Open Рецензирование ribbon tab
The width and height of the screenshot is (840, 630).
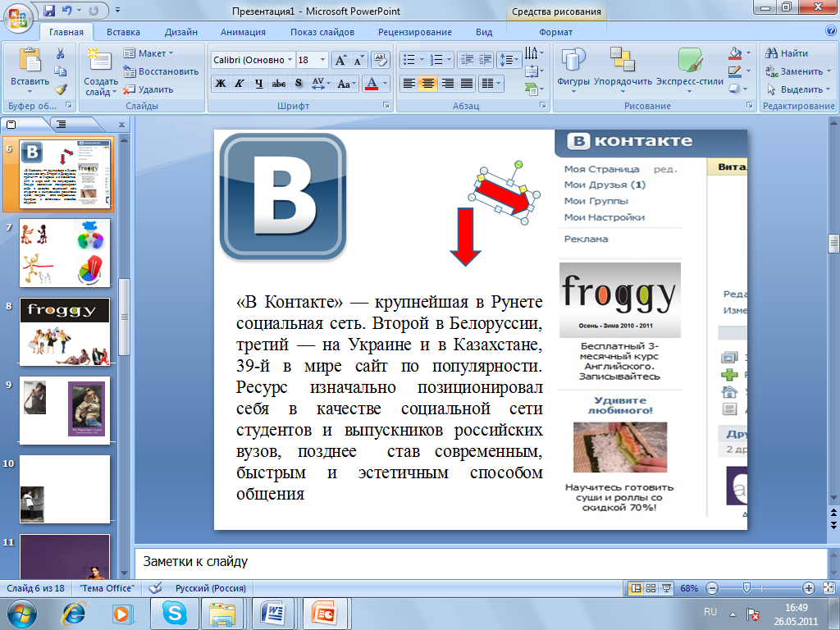pyautogui.click(x=415, y=32)
